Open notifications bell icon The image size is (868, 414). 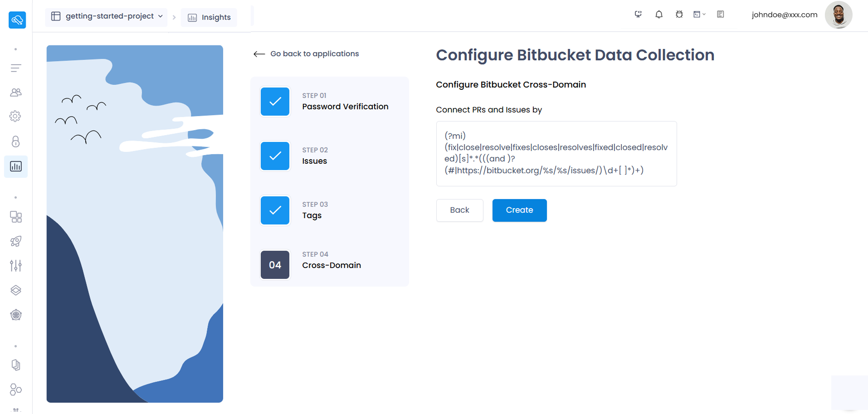click(659, 15)
